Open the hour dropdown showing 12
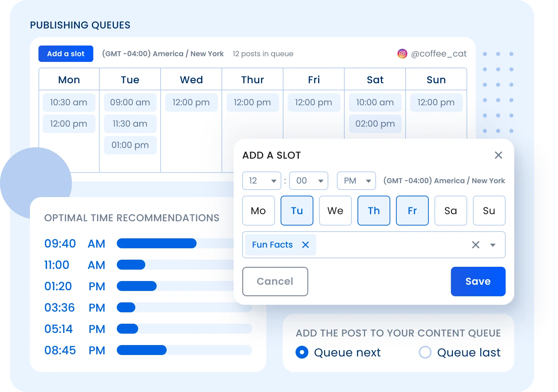Image resolution: width=558 pixels, height=392 pixels. click(x=261, y=181)
